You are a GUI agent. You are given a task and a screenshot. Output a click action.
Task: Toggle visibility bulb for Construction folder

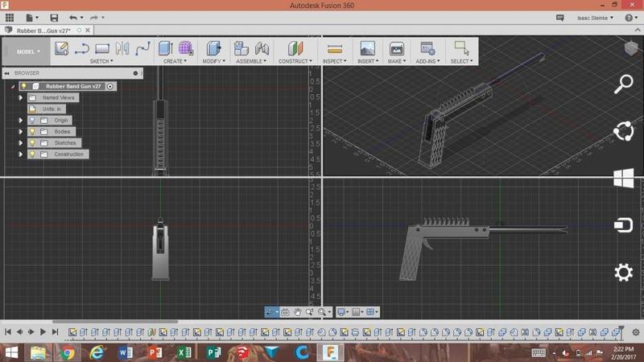click(32, 154)
